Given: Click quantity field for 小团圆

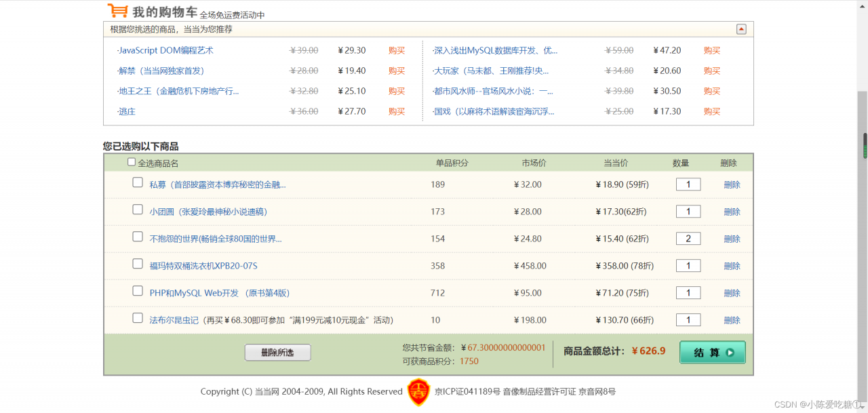Looking at the screenshot, I should [688, 212].
